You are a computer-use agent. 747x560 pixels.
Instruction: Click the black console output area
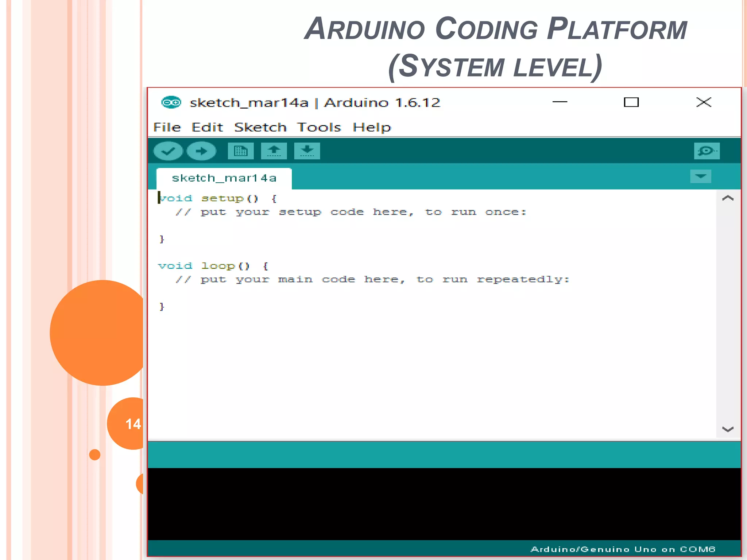[444, 503]
